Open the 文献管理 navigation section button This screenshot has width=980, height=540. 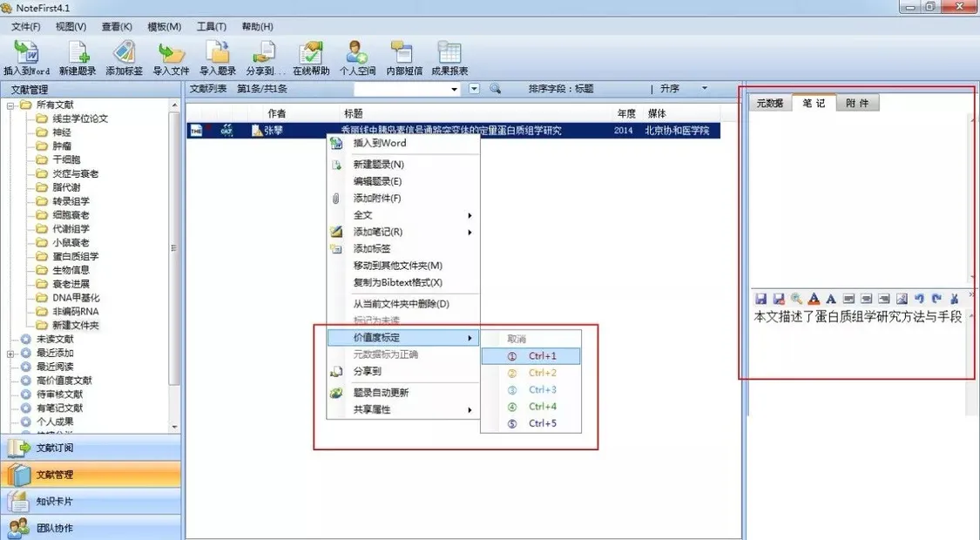point(91,475)
